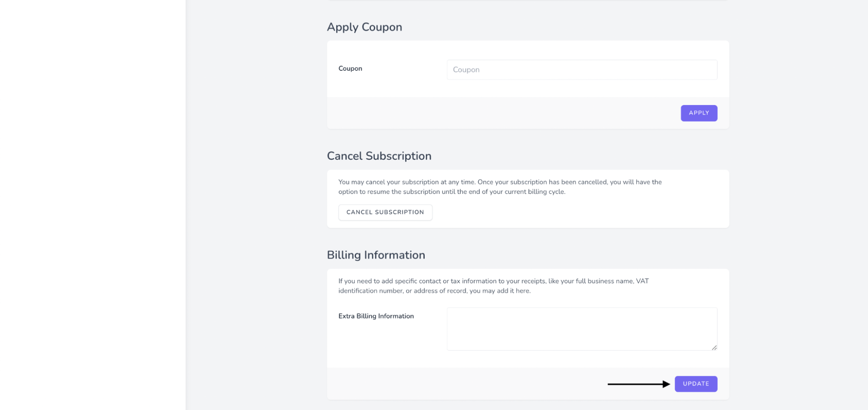Click the Extra Billing Information label
868x410 pixels.
(376, 316)
